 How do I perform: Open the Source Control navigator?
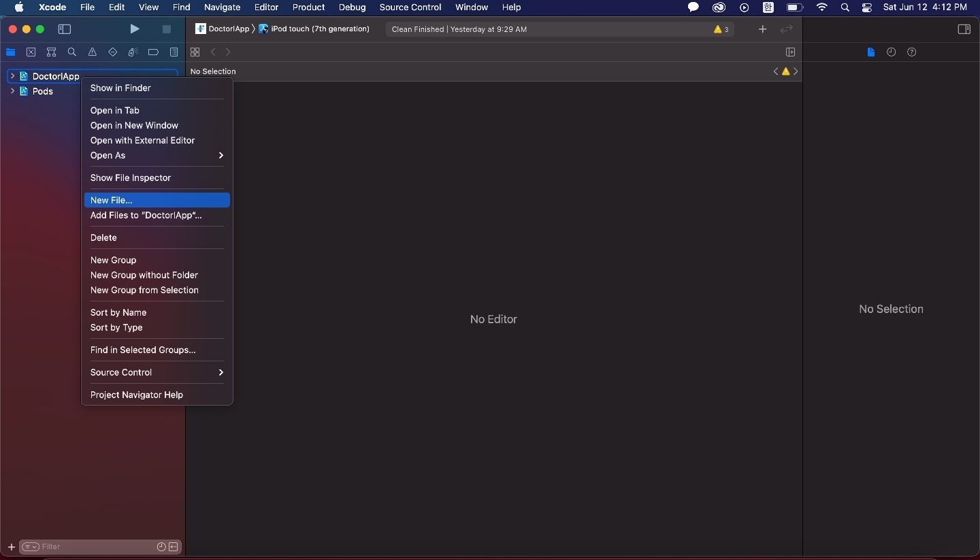click(x=31, y=52)
